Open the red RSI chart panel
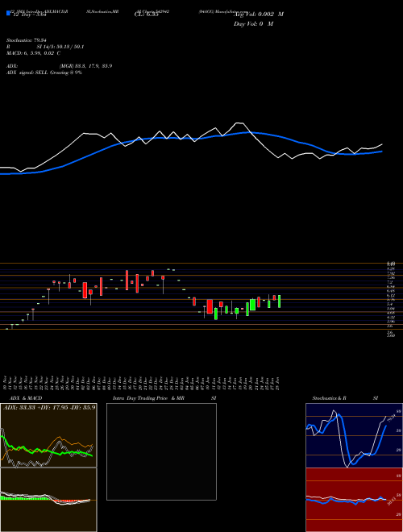The width and height of the screenshot is (403, 532). tap(354, 500)
